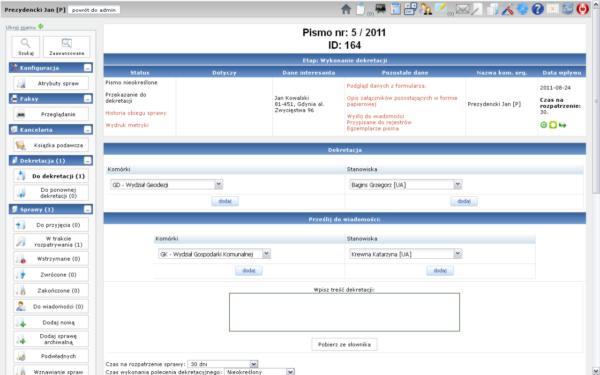Select Dodaj sprawę archiwalną
The image size is (600, 375).
51,339
